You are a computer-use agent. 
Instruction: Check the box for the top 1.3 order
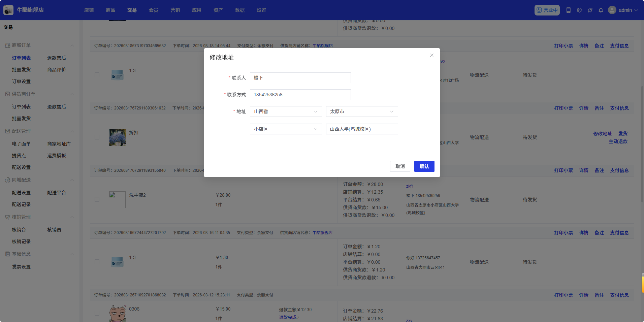(97, 75)
